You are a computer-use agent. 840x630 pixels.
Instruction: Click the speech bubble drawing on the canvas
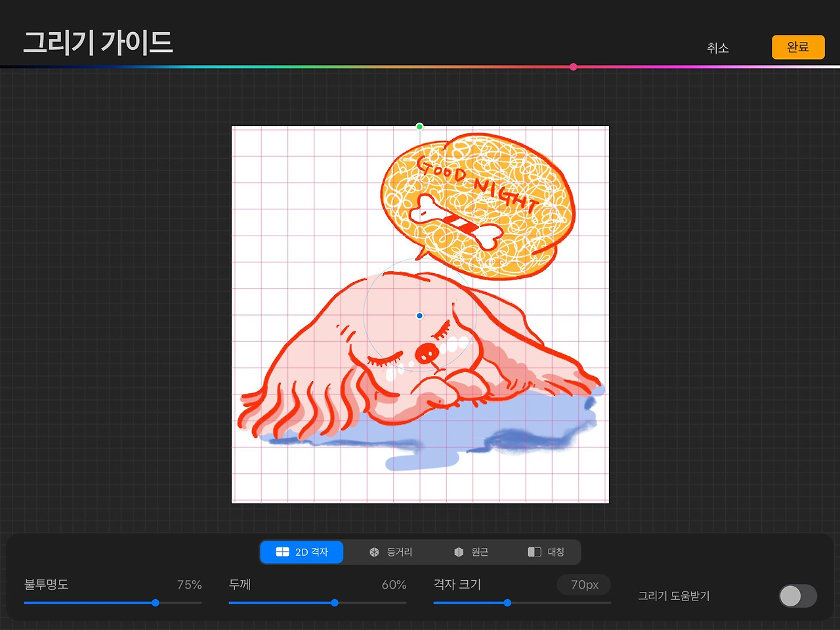[479, 197]
